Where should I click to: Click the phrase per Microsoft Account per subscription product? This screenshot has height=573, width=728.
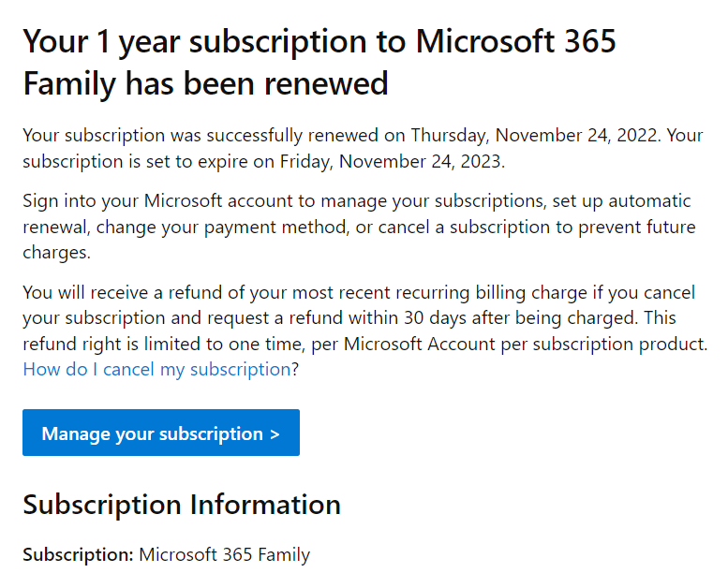[x=509, y=345]
